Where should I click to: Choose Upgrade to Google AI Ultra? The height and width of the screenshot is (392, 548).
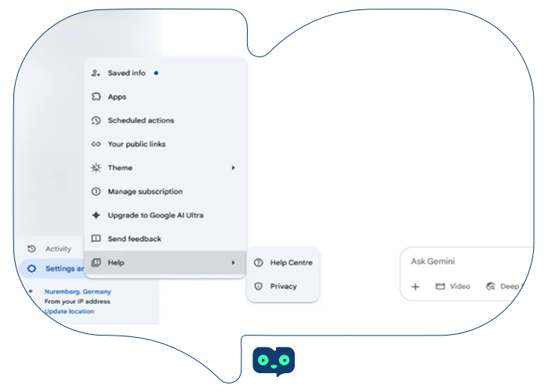155,215
